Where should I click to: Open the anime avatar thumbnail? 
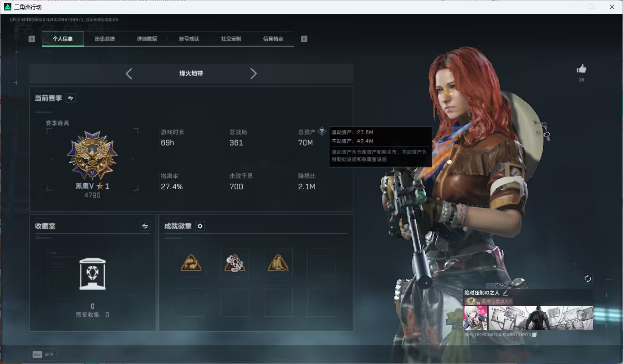click(475, 318)
